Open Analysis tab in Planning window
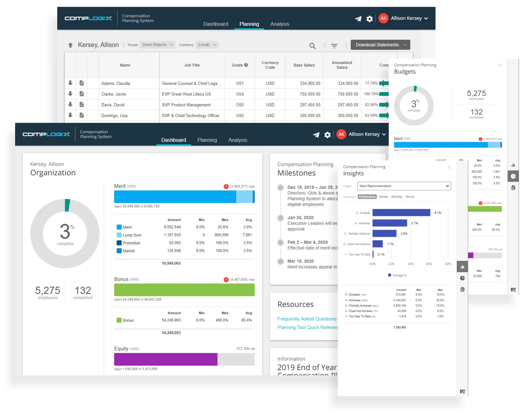532x414 pixels. [x=280, y=24]
